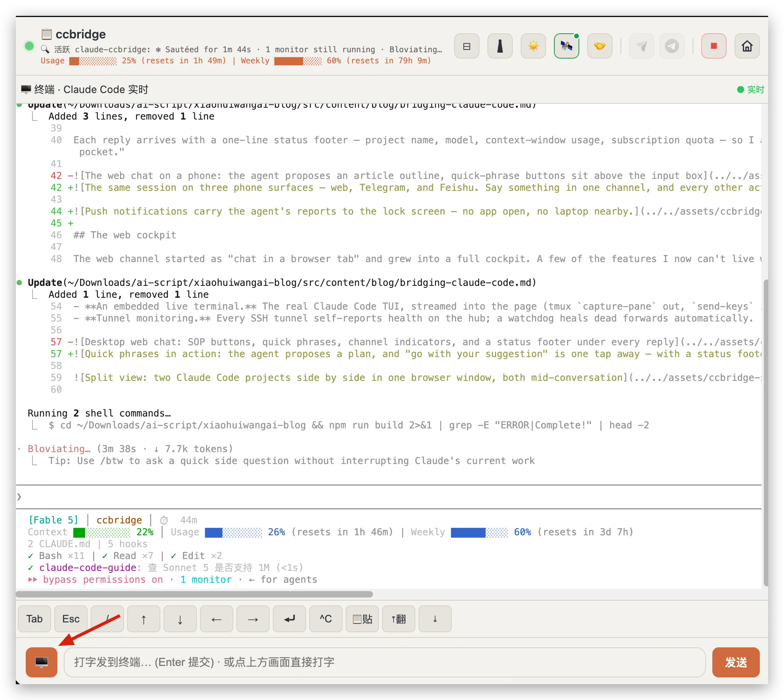
Task: Click the blue Weekly 60% bar in terminal
Action: click(x=480, y=533)
